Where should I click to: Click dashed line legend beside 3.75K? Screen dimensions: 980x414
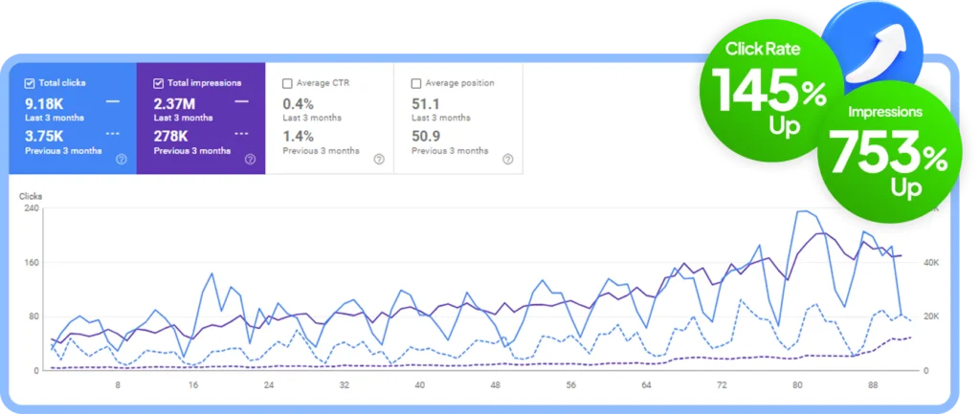pos(113,135)
